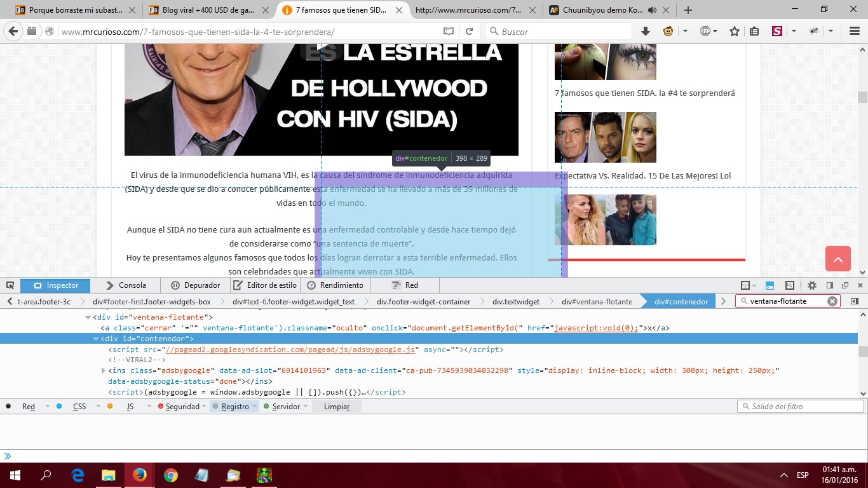The height and width of the screenshot is (488, 868).
Task: Reload the page with the refresh icon
Action: 469,31
